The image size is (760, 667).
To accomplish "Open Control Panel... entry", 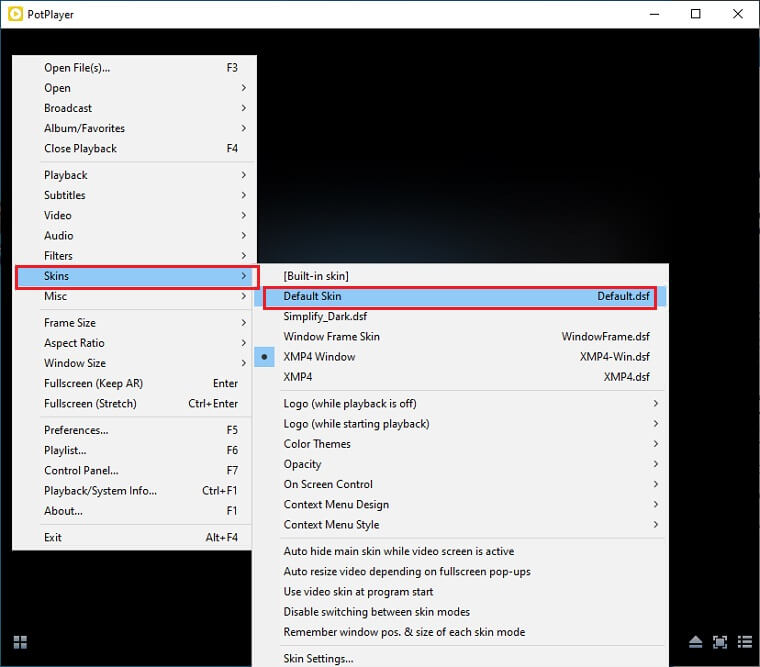I will tap(134, 471).
